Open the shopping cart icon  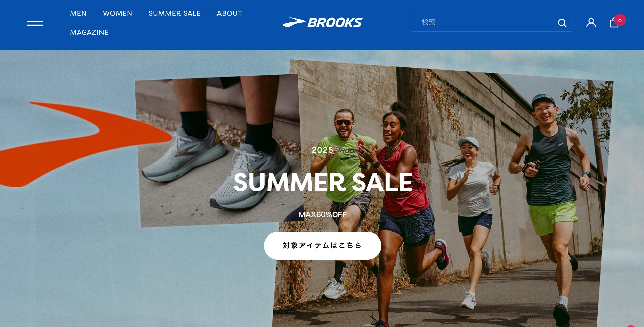[614, 23]
